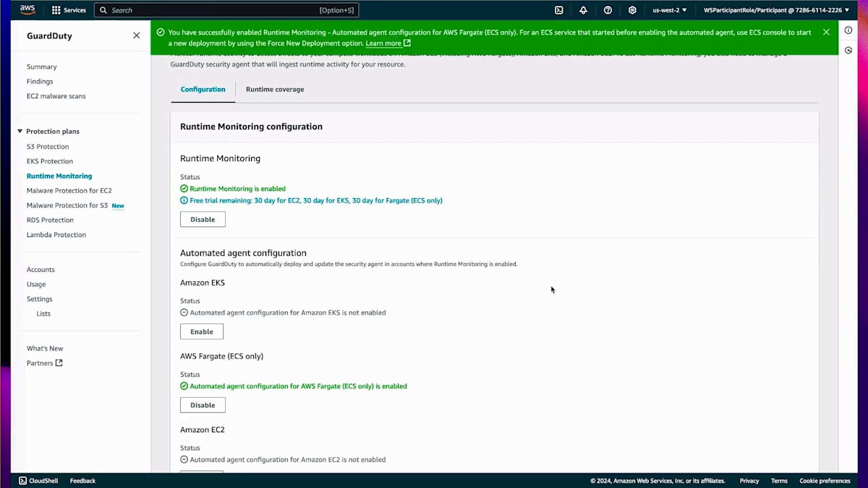
Task: Open the help question-mark icon
Action: [608, 10]
